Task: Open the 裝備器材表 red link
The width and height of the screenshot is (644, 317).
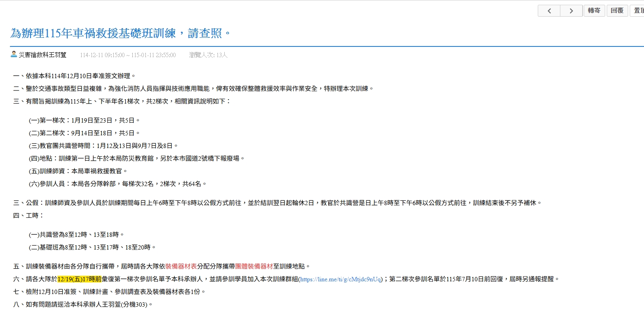Action: (181, 266)
